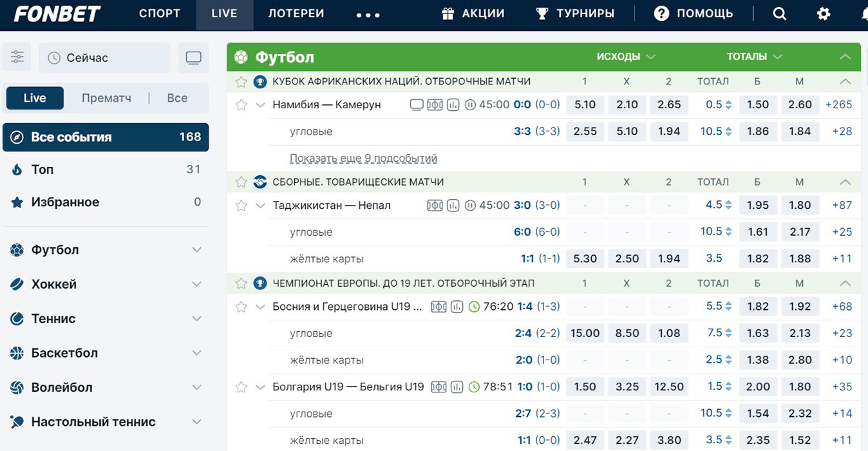The height and width of the screenshot is (451, 868).
Task: Open the Лотереи menu item
Action: point(296,14)
